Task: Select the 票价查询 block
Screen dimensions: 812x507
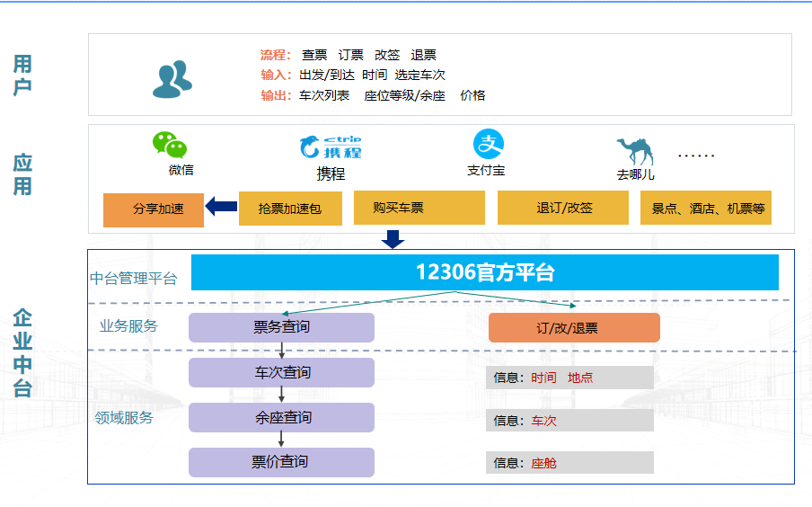Action: click(281, 462)
